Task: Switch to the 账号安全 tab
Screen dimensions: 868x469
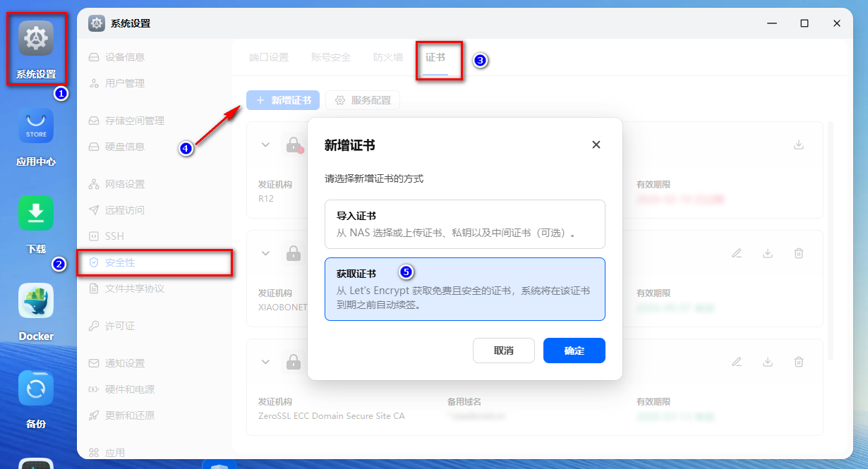Action: (x=331, y=57)
